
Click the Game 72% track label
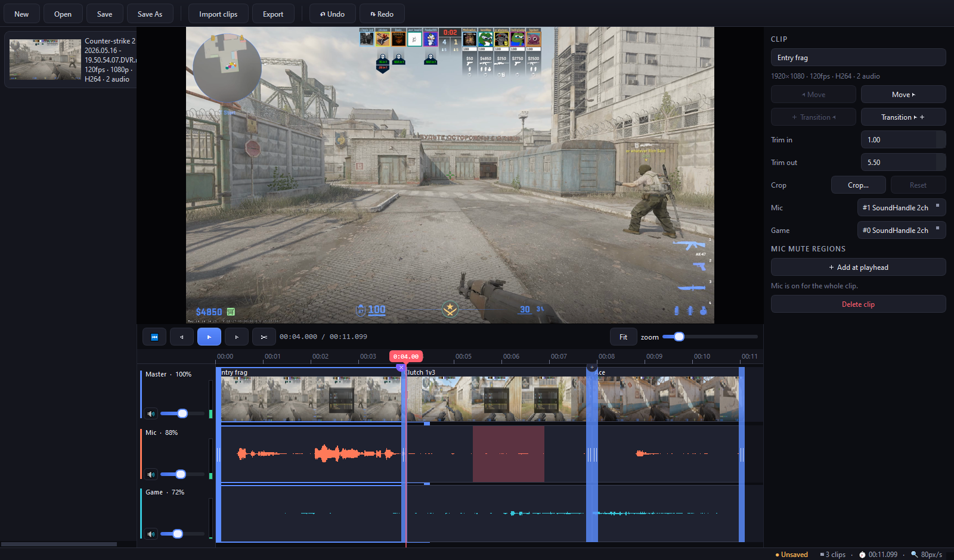click(165, 492)
